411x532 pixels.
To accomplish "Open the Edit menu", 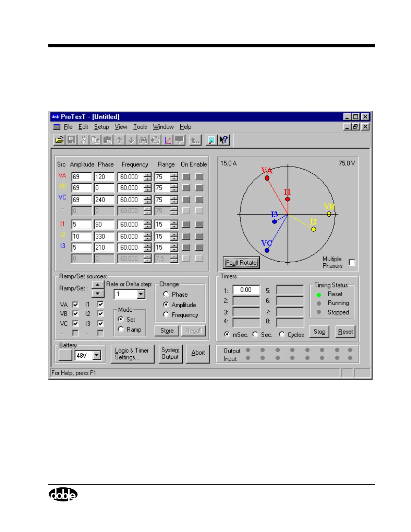I will coord(83,127).
